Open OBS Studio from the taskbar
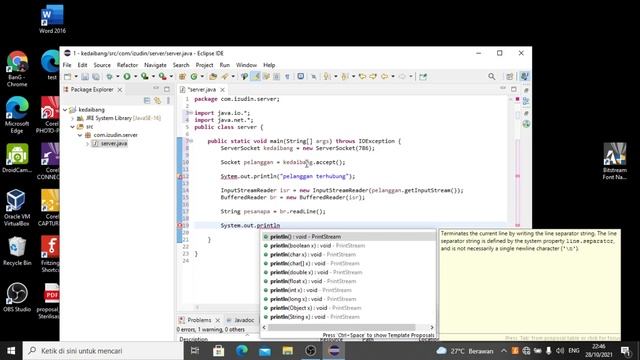Viewport: 640px width, 360px height. coord(311,351)
